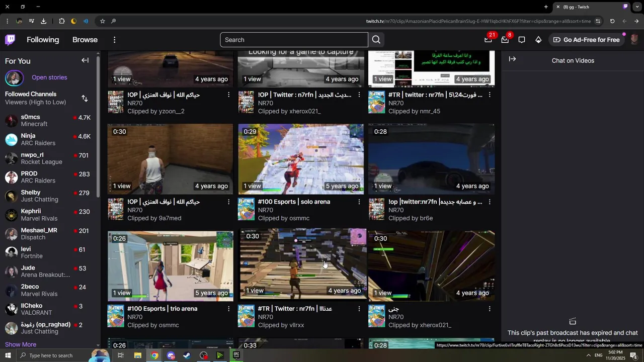Open the Get Bits diamond icon

pyautogui.click(x=538, y=40)
